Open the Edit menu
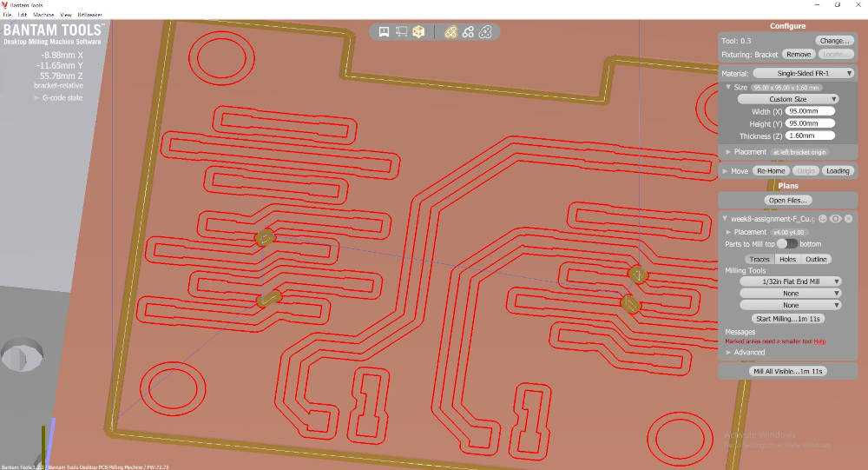The height and width of the screenshot is (470, 868). coord(23,15)
